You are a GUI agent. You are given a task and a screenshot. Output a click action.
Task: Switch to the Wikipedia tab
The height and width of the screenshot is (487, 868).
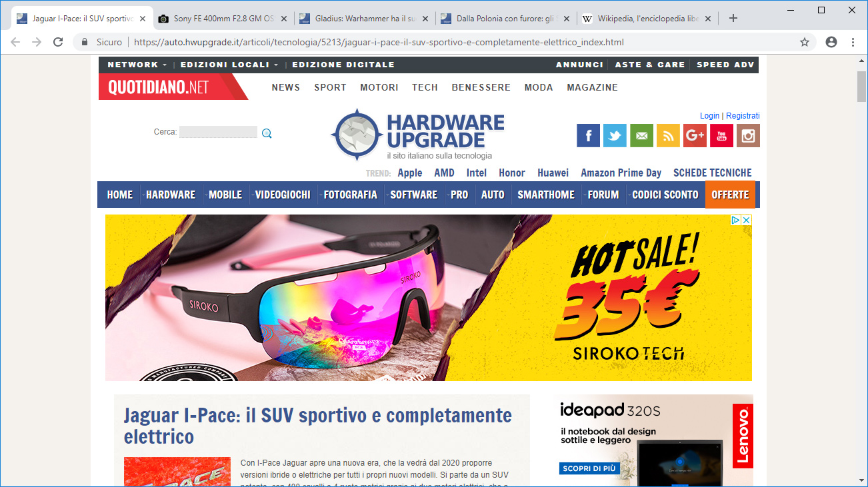648,19
